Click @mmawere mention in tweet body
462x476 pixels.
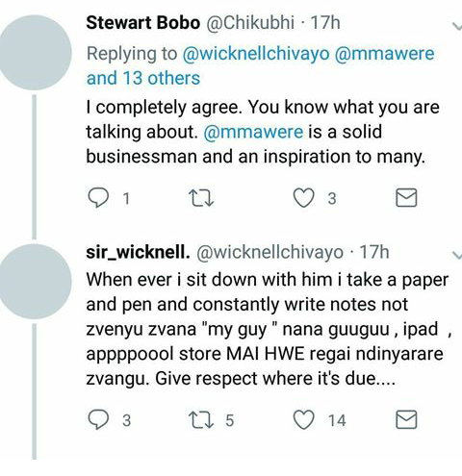253,132
